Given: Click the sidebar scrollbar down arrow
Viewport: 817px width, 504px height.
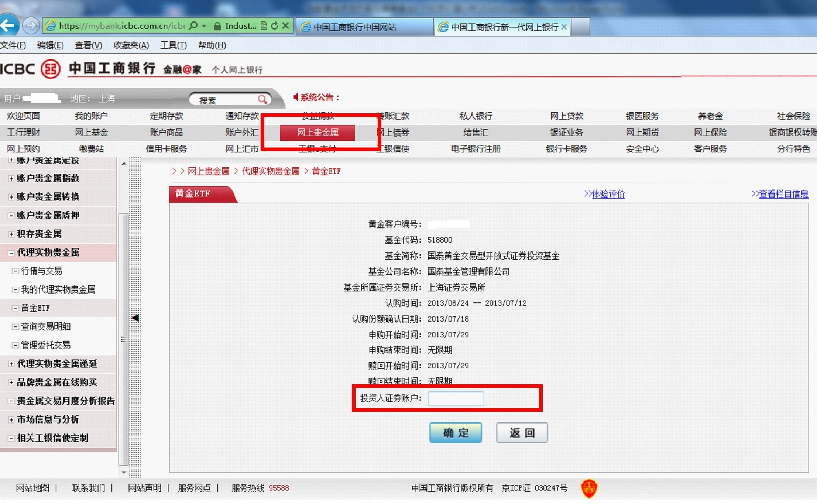Looking at the screenshot, I should (x=124, y=472).
